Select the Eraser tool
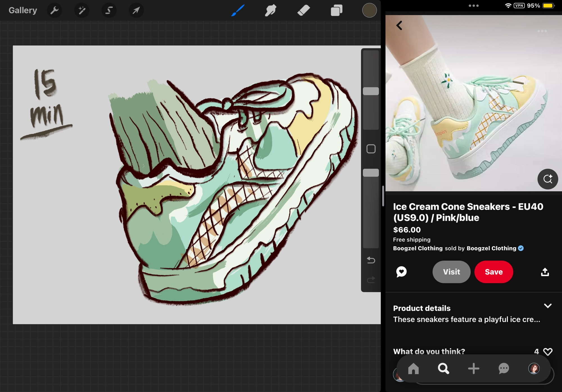562x392 pixels. coord(303,10)
